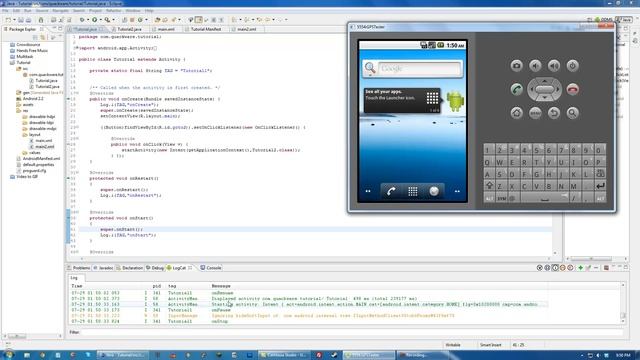The image size is (640, 360).
Task: Open the Javadoc view tab
Action: pyautogui.click(x=103, y=268)
